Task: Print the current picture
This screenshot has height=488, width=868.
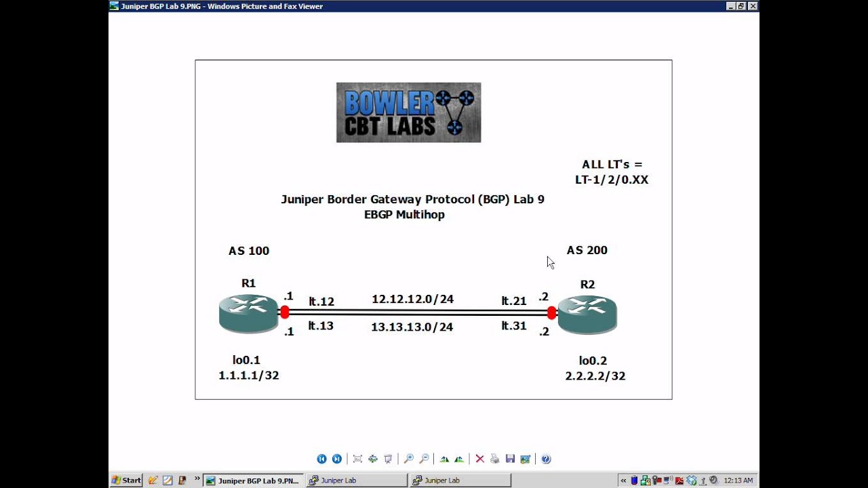Action: pos(494,459)
